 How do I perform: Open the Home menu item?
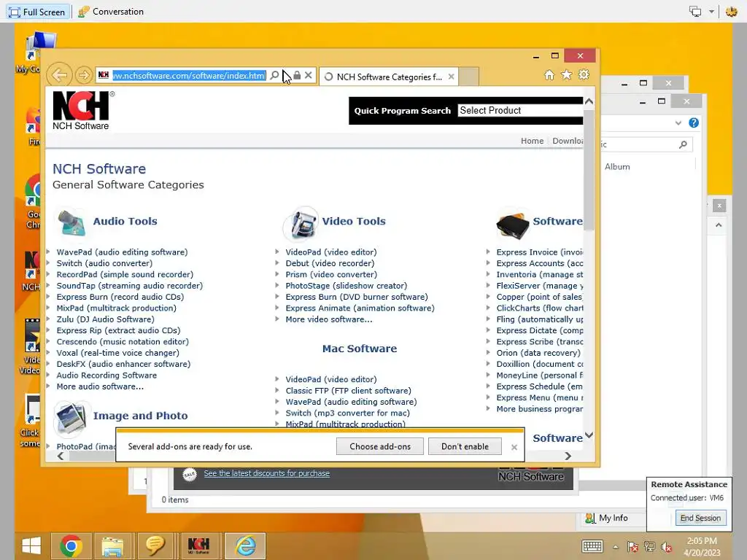point(532,141)
